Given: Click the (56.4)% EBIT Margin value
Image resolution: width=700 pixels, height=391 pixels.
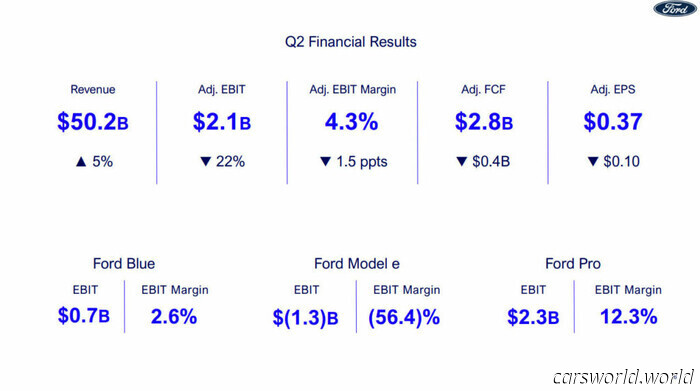Looking at the screenshot, I should click(404, 317).
